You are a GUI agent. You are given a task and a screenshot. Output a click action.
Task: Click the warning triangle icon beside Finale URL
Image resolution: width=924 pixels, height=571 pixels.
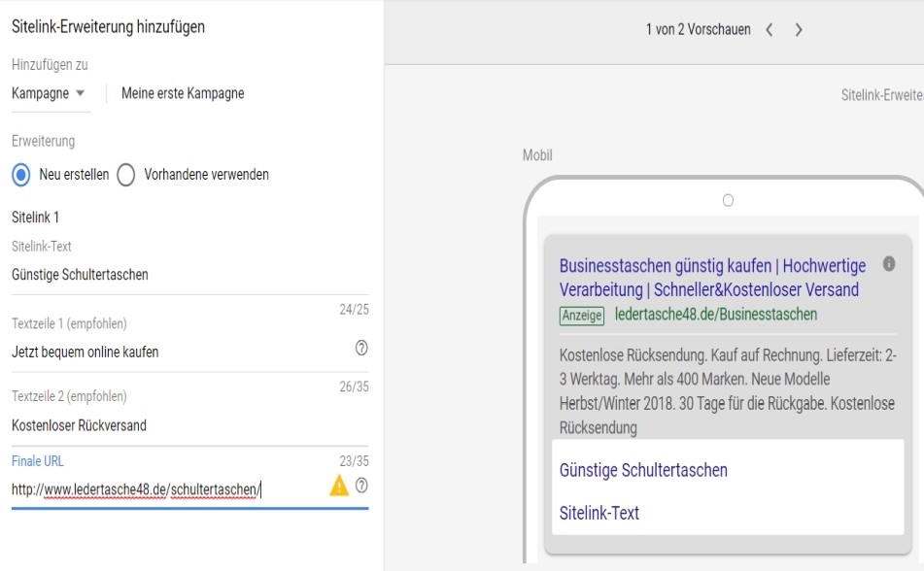(x=339, y=487)
